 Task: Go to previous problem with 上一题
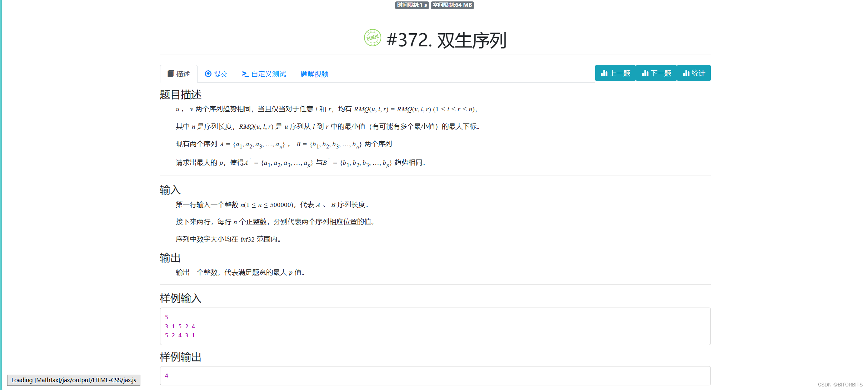tap(620, 73)
